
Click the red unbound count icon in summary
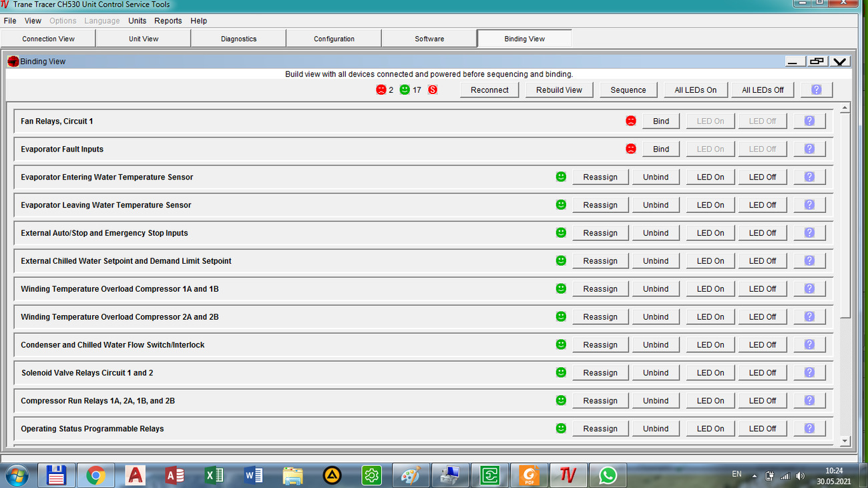click(x=381, y=89)
